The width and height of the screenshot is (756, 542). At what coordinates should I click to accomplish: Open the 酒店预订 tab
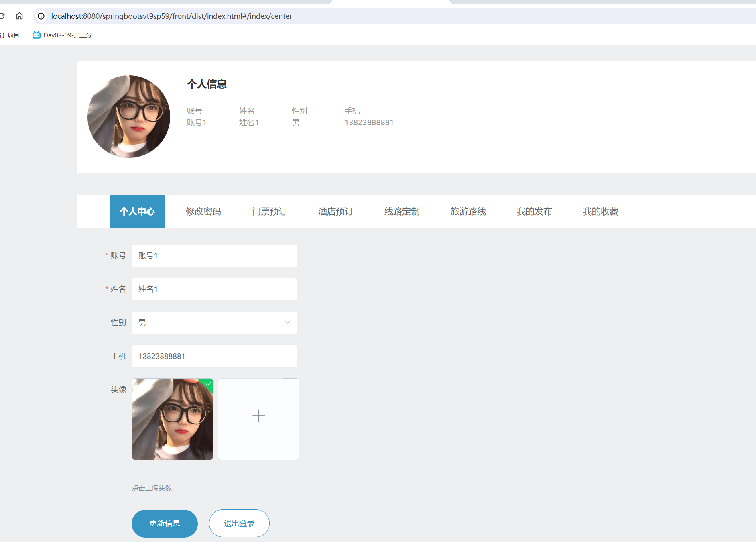click(336, 211)
